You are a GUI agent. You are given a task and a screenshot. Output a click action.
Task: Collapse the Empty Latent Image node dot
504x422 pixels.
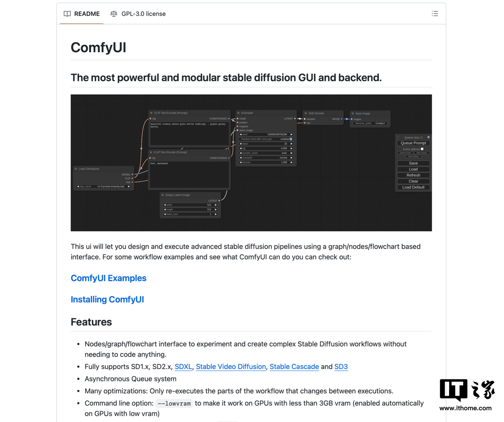[x=162, y=195]
